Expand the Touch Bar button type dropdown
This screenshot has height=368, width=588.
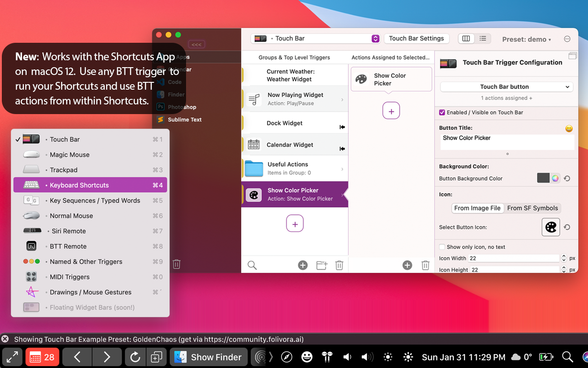[x=506, y=86]
